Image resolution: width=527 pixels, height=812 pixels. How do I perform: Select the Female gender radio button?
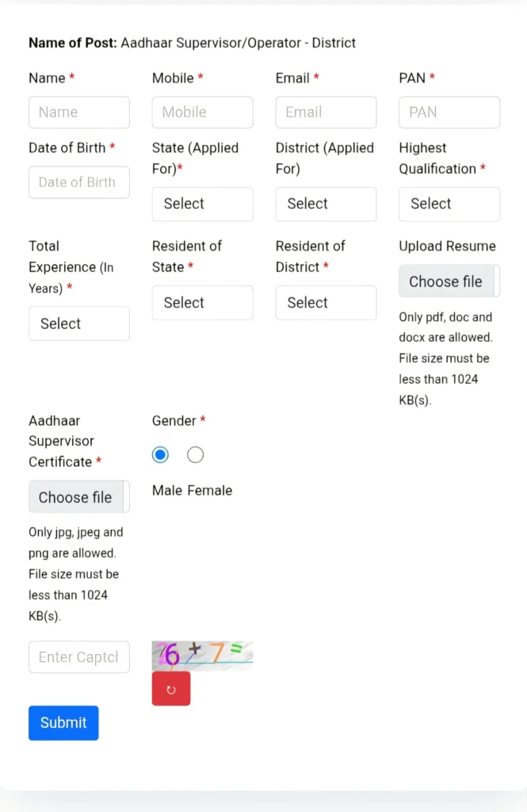(x=195, y=455)
